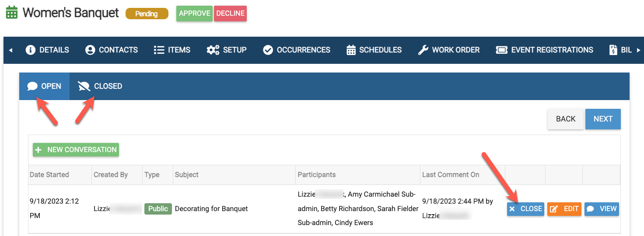Select the Open conversations tab
This screenshot has height=236, width=644.
(x=44, y=86)
